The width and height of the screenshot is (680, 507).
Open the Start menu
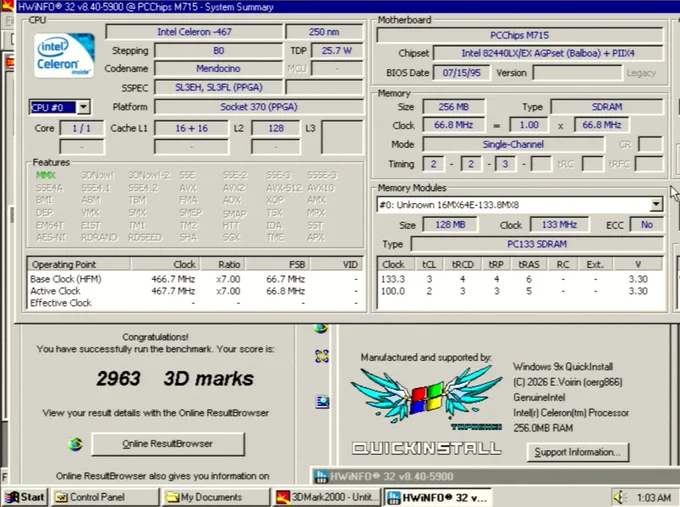[24, 497]
